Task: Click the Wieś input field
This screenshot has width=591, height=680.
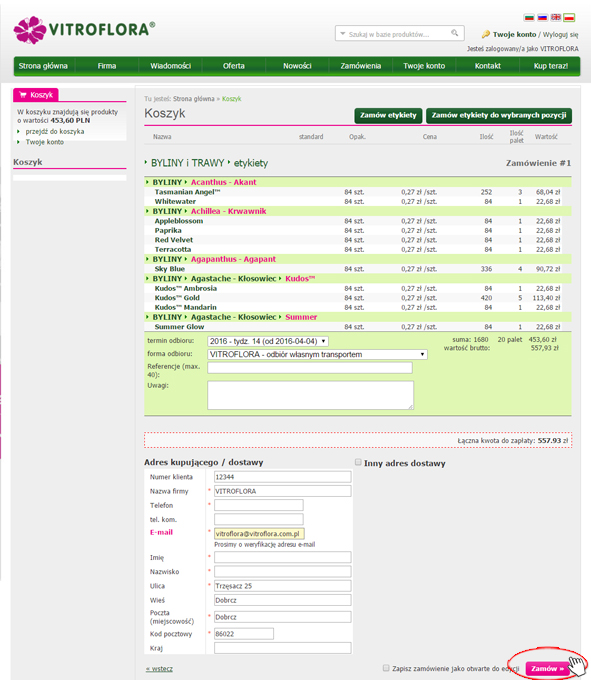Action: coord(283,600)
